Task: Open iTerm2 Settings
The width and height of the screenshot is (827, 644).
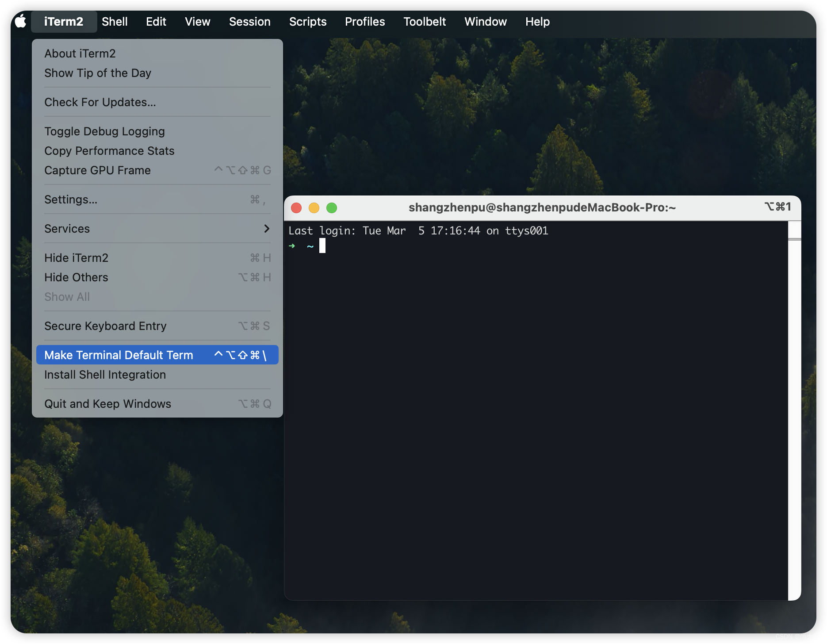Action: 70,199
